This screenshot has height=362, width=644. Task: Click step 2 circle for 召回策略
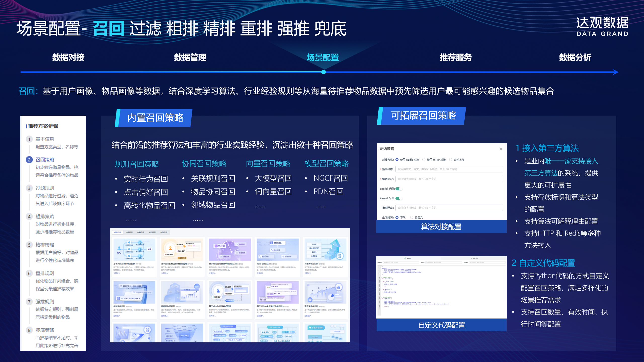click(x=29, y=160)
